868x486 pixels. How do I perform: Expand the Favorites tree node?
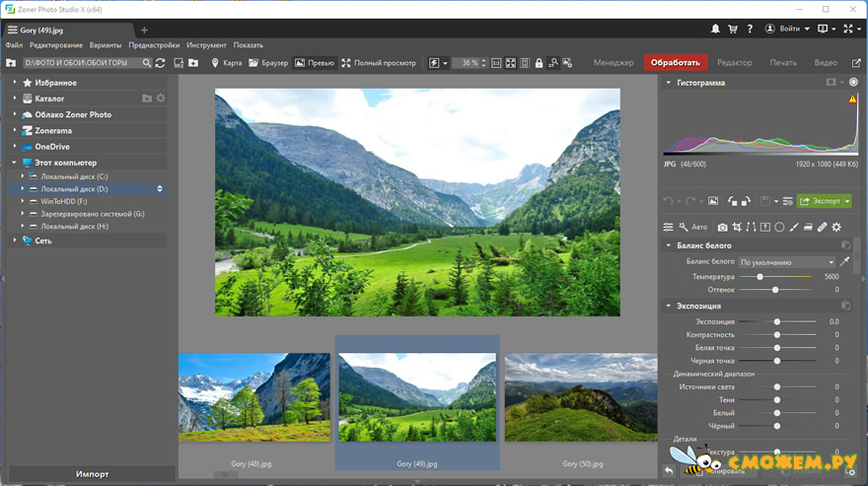point(15,83)
